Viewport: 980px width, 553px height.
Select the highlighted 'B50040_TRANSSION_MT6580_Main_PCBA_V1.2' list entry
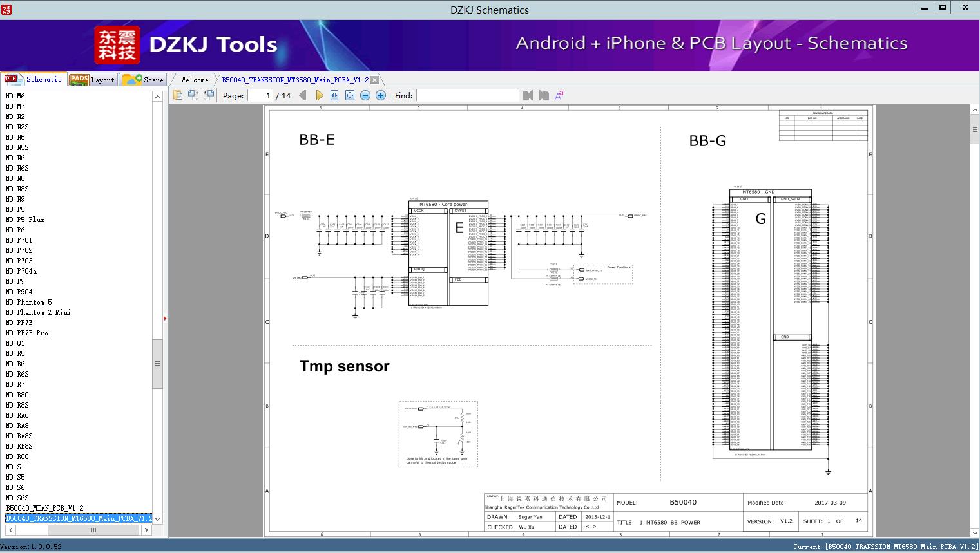tap(79, 518)
